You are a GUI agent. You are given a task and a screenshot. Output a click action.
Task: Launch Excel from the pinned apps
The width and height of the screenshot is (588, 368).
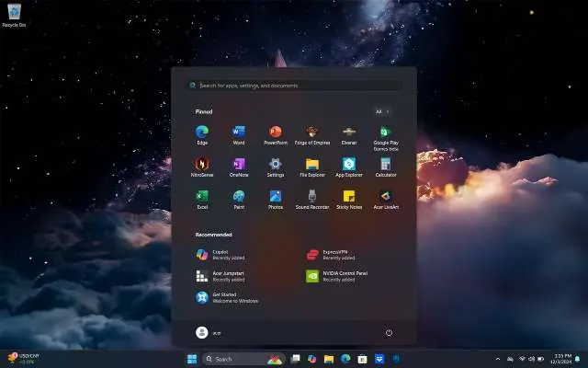[x=202, y=200]
